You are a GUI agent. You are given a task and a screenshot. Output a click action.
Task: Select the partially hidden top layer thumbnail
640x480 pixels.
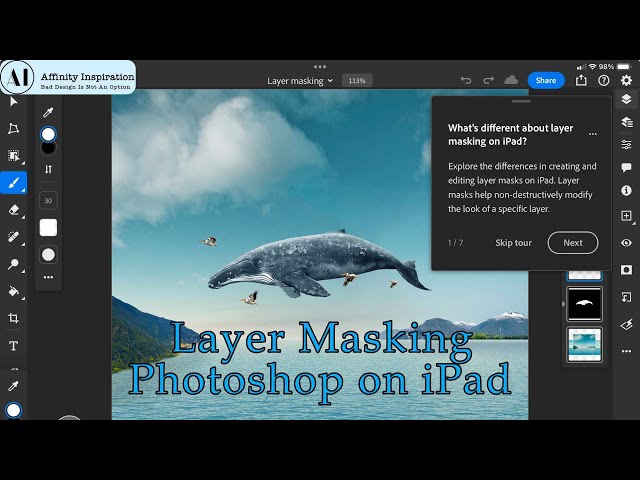pos(584,276)
